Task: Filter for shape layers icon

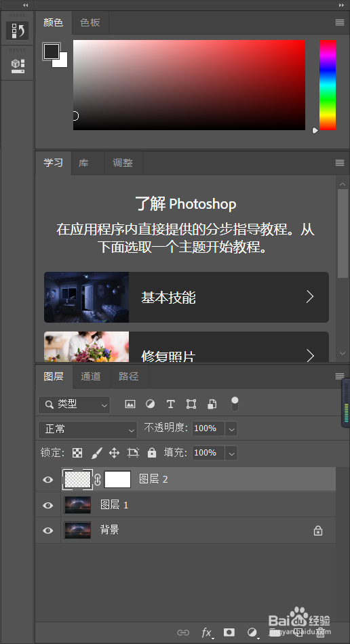Action: click(x=191, y=404)
